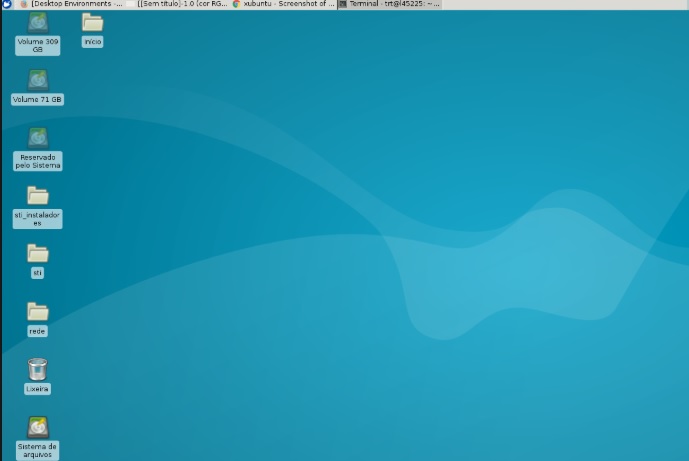Select the Inicio home folder icon
Image resolution: width=689 pixels, height=461 pixels.
point(92,22)
